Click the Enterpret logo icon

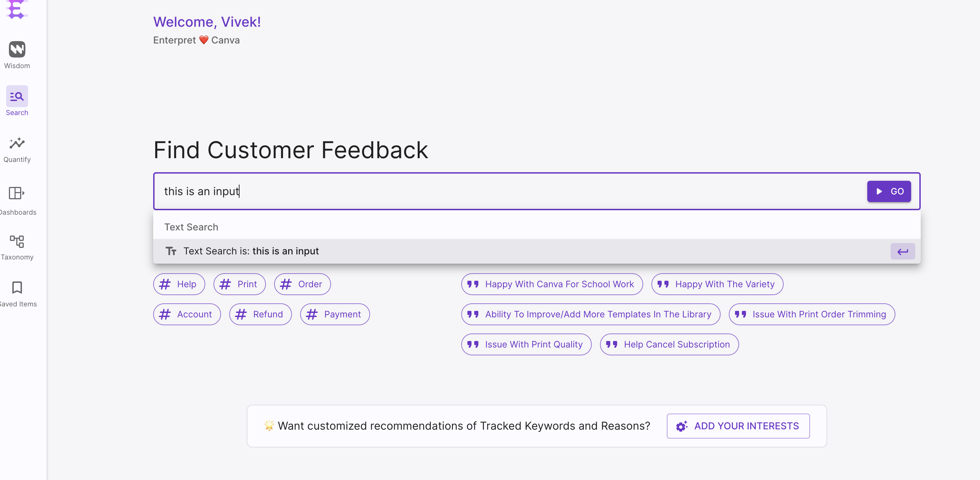click(16, 9)
